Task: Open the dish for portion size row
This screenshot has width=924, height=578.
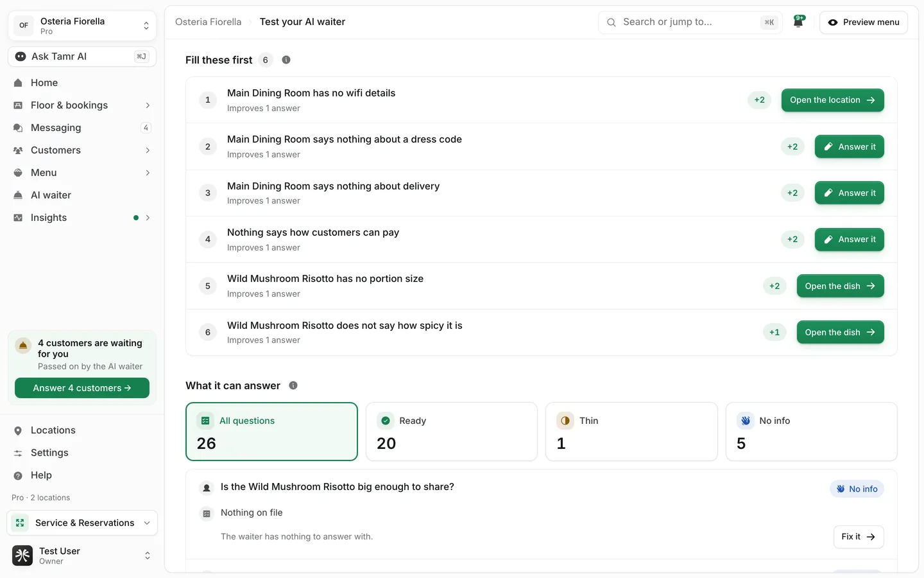Action: coord(840,286)
